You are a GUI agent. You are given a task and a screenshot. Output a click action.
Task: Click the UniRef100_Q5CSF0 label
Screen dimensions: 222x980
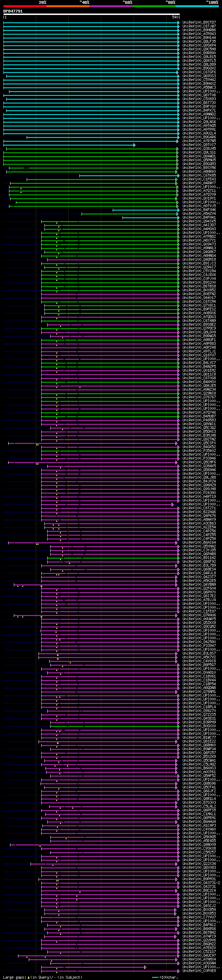coord(199,443)
